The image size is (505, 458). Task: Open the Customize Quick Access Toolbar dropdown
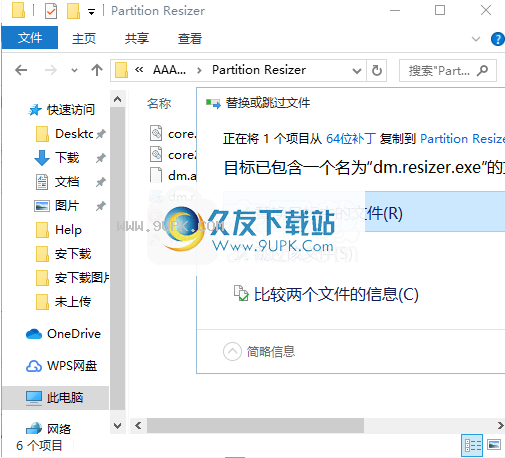click(x=91, y=12)
